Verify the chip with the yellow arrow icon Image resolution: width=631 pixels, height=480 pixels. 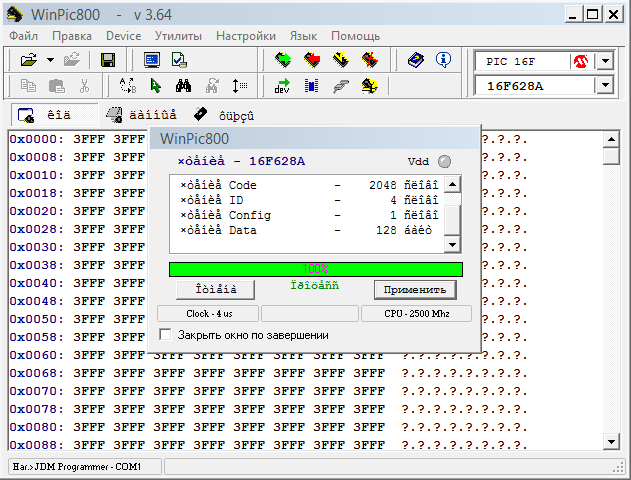[x=341, y=60]
